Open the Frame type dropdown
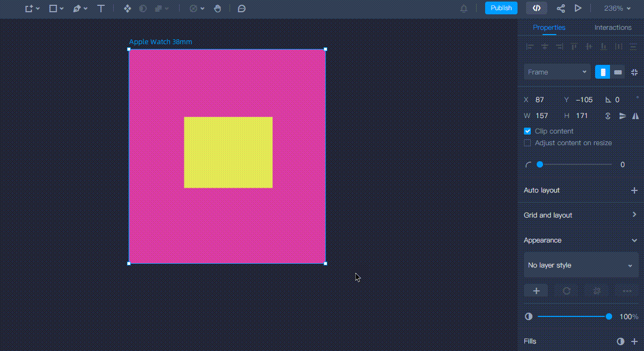This screenshot has height=351, width=644. [x=557, y=72]
